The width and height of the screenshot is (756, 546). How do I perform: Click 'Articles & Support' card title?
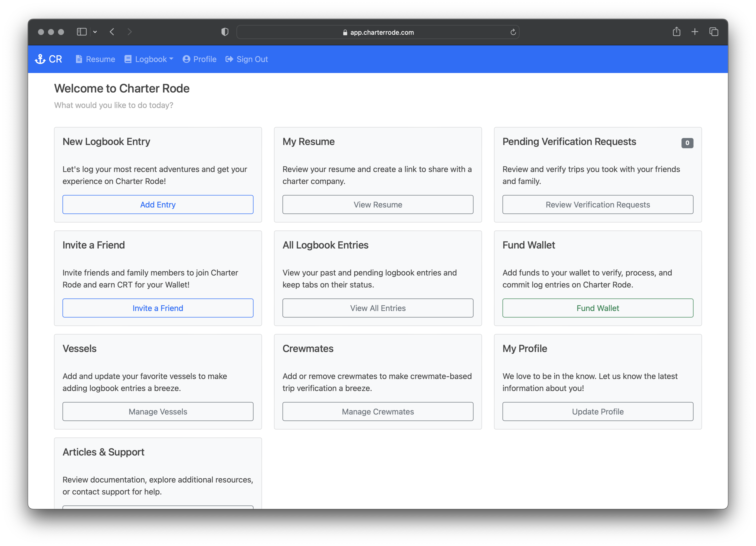click(x=103, y=452)
